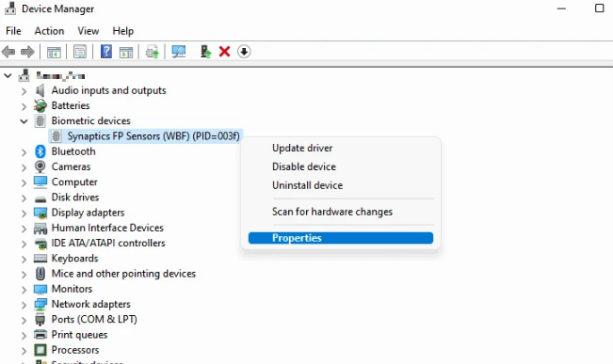
Task: Click the Disable device down-arrow circle icon
Action: pyautogui.click(x=244, y=52)
